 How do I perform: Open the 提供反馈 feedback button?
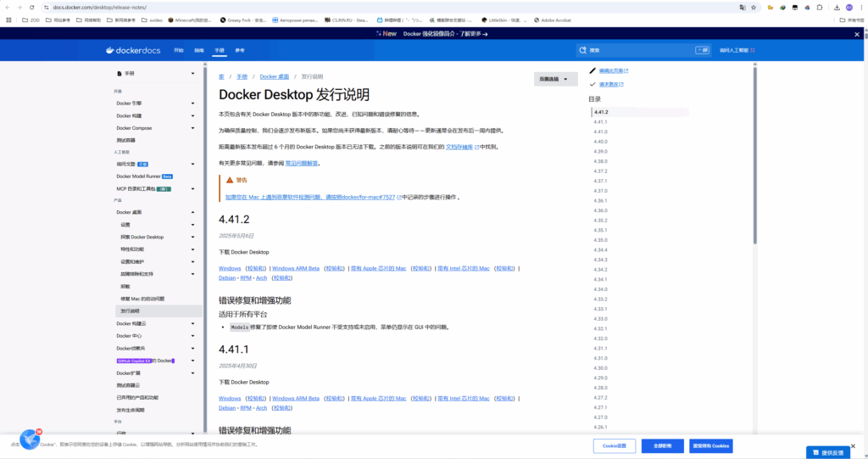[828, 452]
